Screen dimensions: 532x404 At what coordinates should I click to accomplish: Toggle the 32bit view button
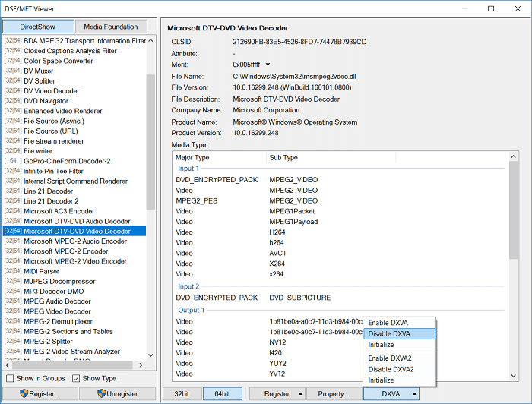pos(182,394)
